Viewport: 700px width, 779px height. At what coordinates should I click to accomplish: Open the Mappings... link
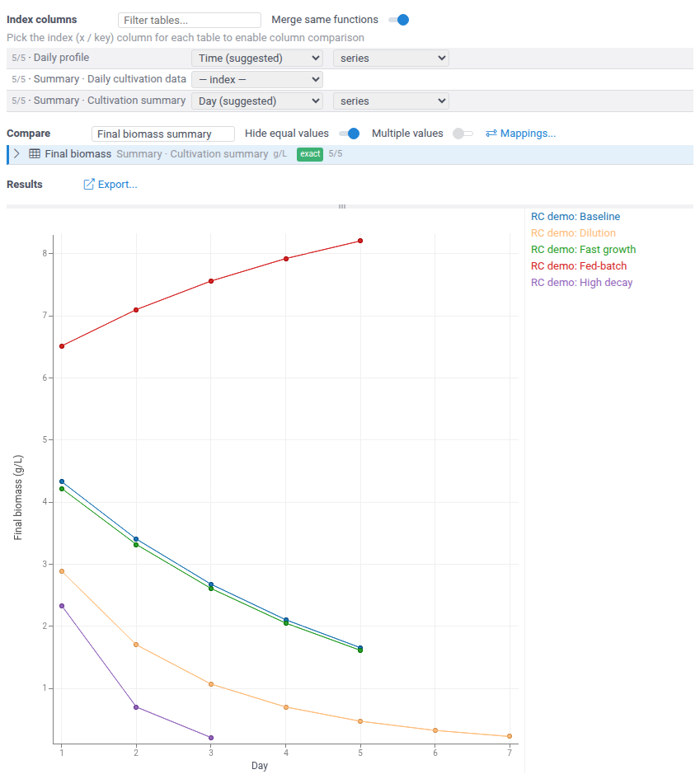coord(528,134)
